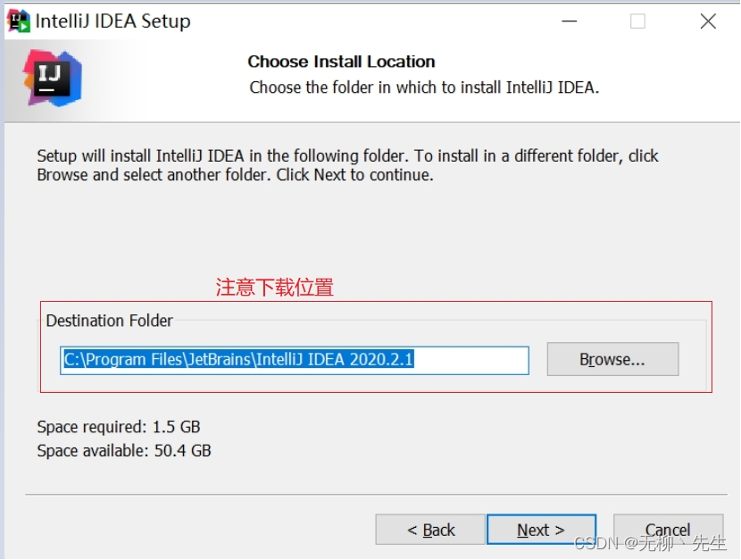Viewport: 741px width, 560px height.
Task: Click inside the destination folder path field
Action: click(295, 360)
